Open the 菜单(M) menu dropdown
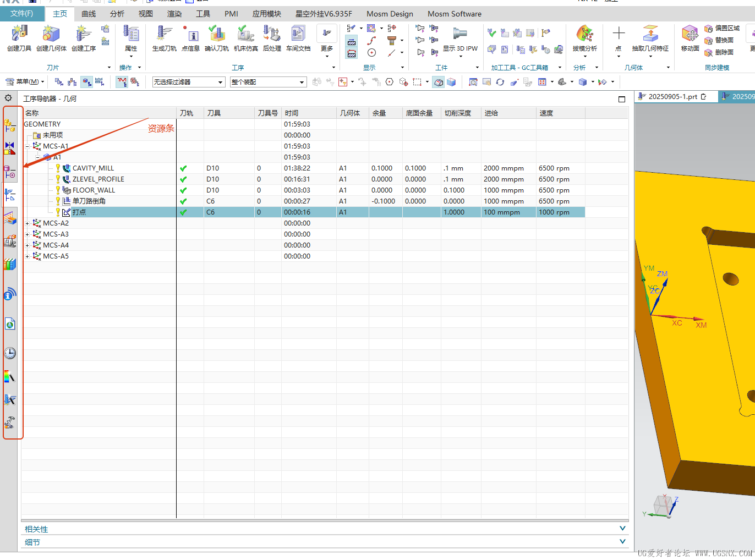Image resolution: width=755 pixels, height=560 pixels. pyautogui.click(x=25, y=81)
